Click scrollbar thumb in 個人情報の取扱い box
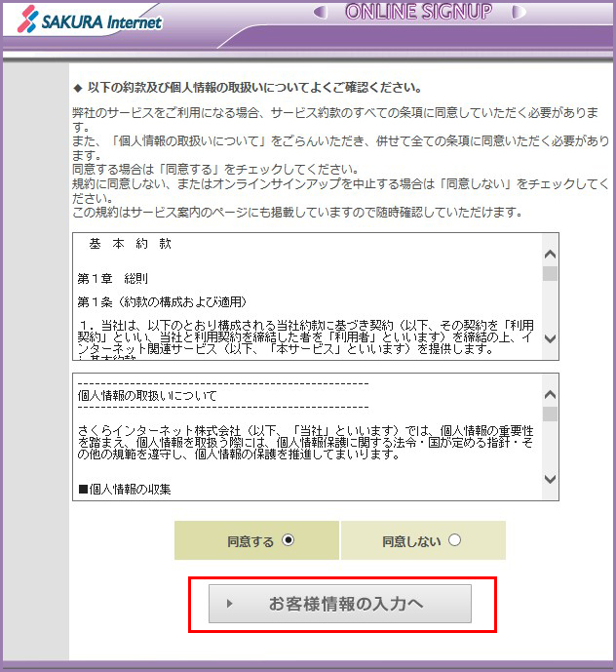The width and height of the screenshot is (616, 672). 550,415
